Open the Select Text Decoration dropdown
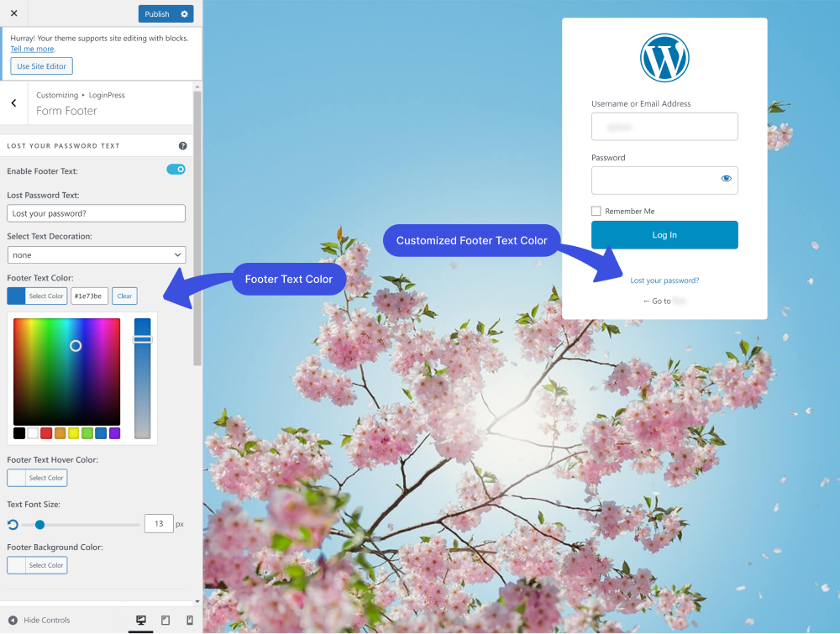 pyautogui.click(x=97, y=255)
